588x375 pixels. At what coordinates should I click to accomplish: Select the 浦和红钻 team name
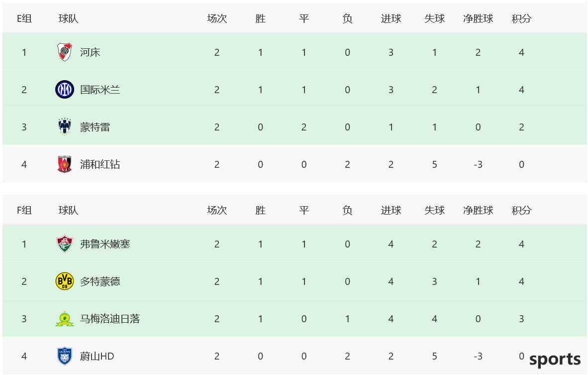click(x=100, y=164)
